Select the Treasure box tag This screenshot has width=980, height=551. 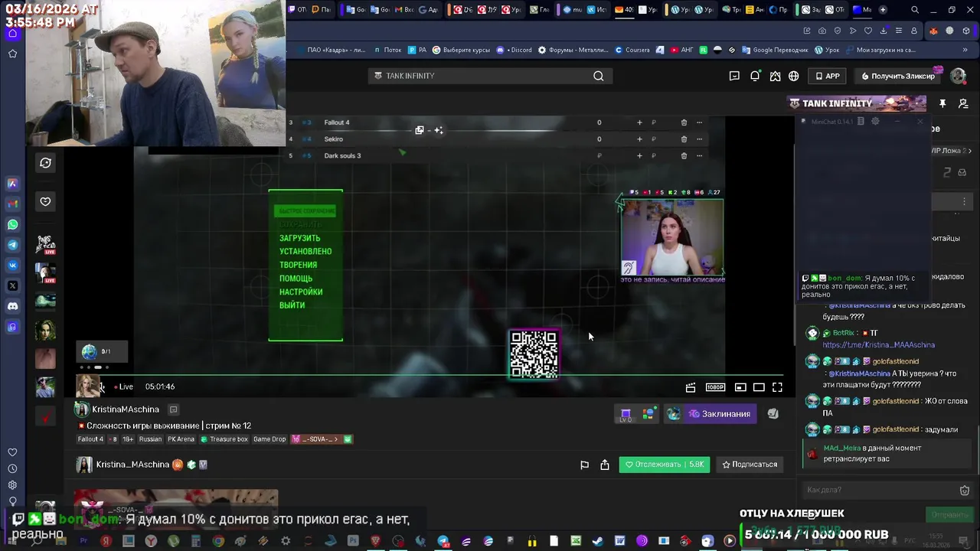224,439
